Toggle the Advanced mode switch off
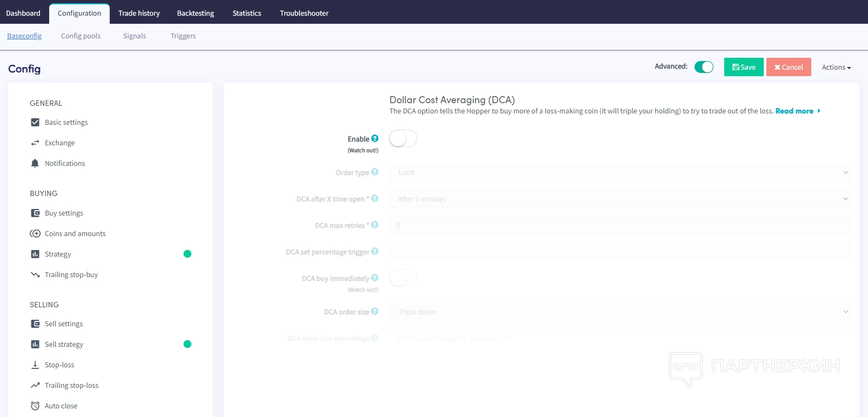868x417 pixels. [704, 67]
